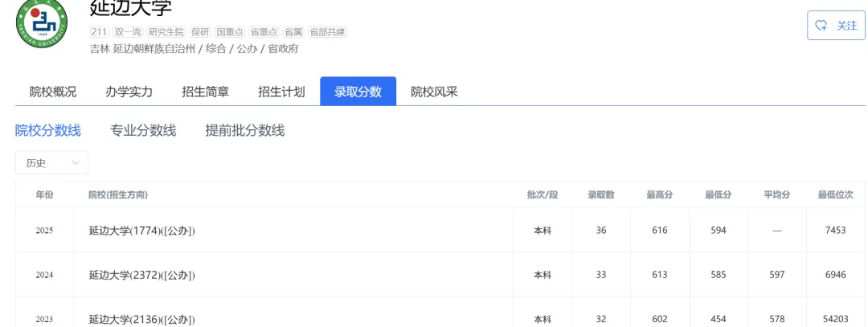Select the 院校分数线 sub-tab
868x327 pixels.
coord(48,130)
